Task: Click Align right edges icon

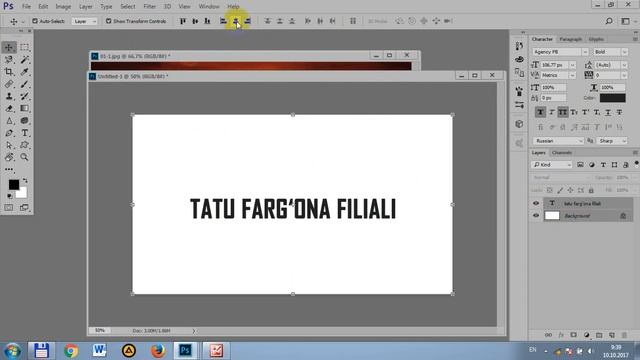Action: click(x=247, y=21)
